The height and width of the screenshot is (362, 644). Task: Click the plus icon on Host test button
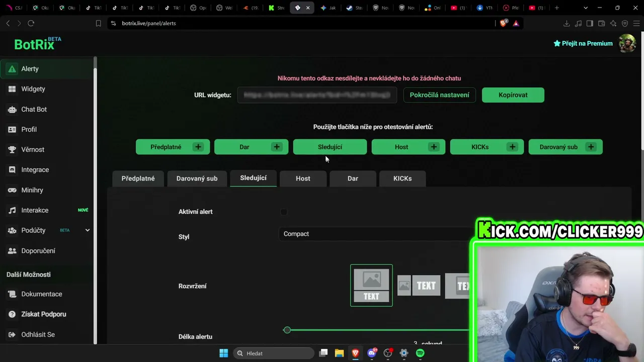pos(434,147)
